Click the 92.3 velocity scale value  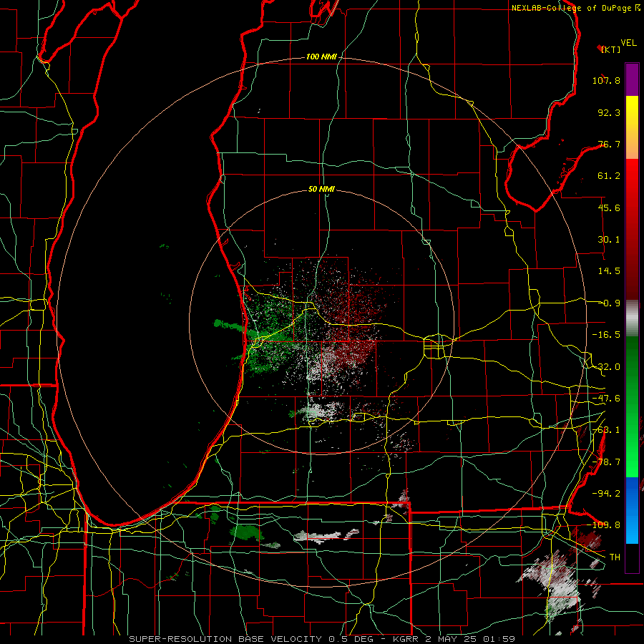coord(609,112)
